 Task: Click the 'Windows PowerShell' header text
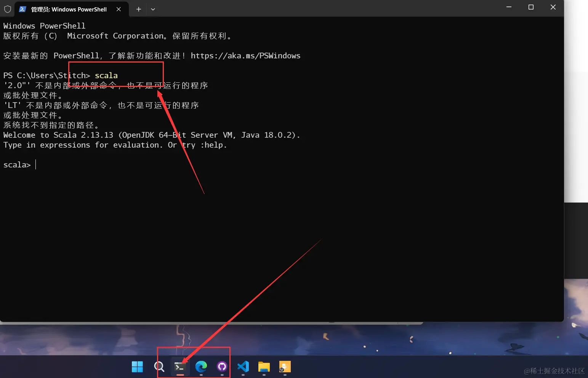(44, 26)
